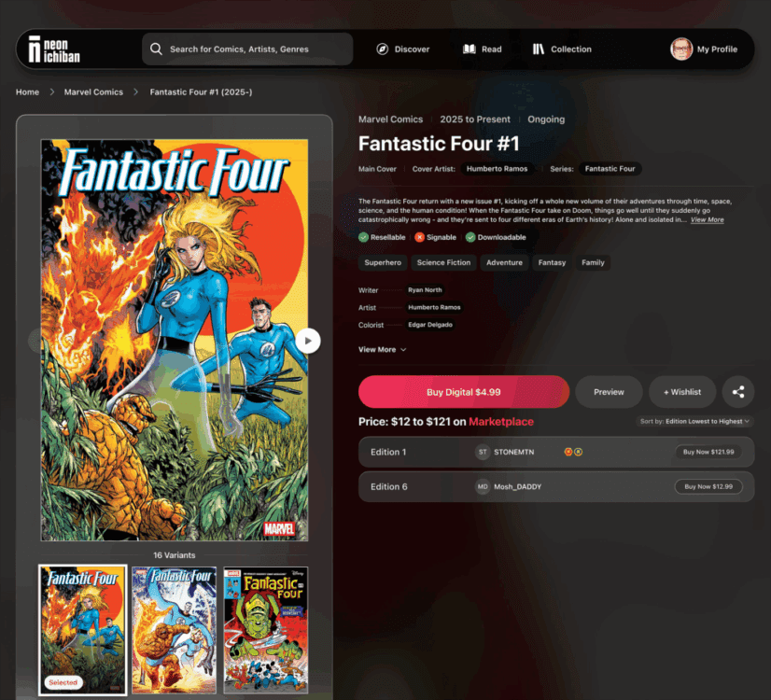Click the badge icons on Edition 1
Screen dimensions: 771x700
[573, 452]
